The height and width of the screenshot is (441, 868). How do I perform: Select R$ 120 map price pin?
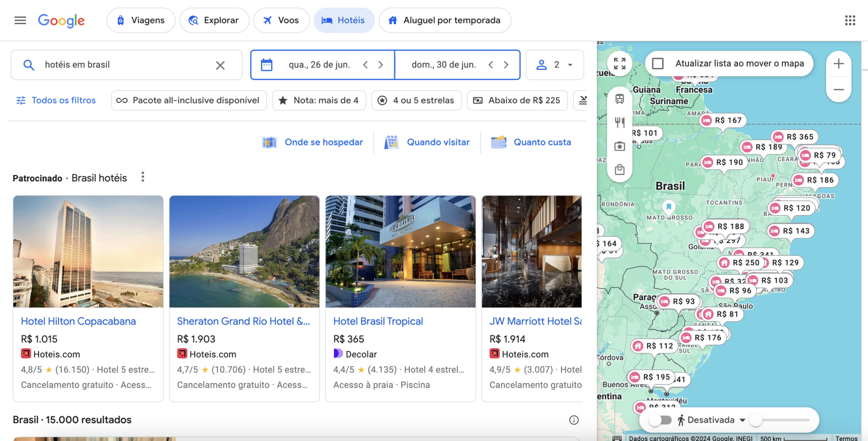point(791,208)
